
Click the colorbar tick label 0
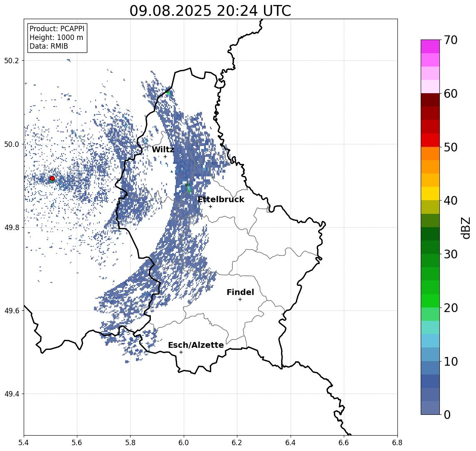click(x=447, y=414)
